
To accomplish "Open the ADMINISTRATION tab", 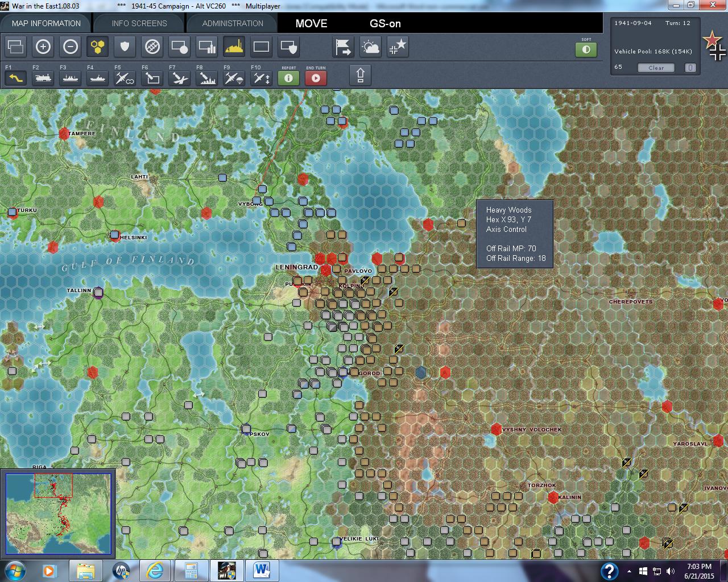I will 233,23.
